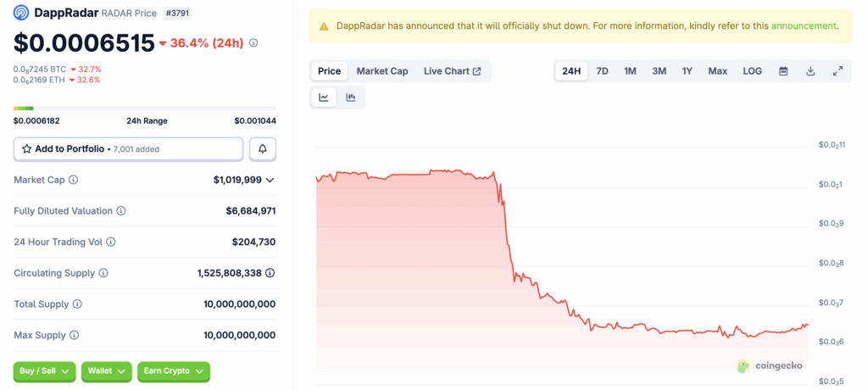Click info icon next to Market Cap
The width and height of the screenshot is (868, 390).
pos(73,180)
